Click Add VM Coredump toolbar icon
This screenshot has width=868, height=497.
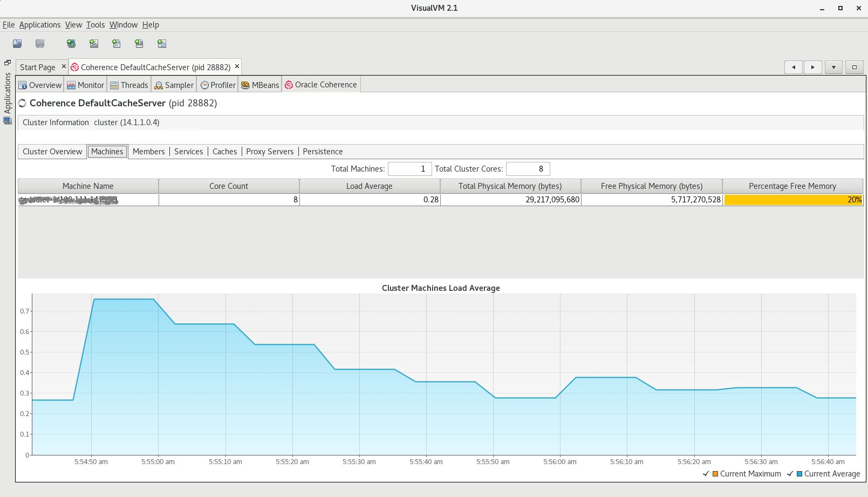(x=117, y=44)
